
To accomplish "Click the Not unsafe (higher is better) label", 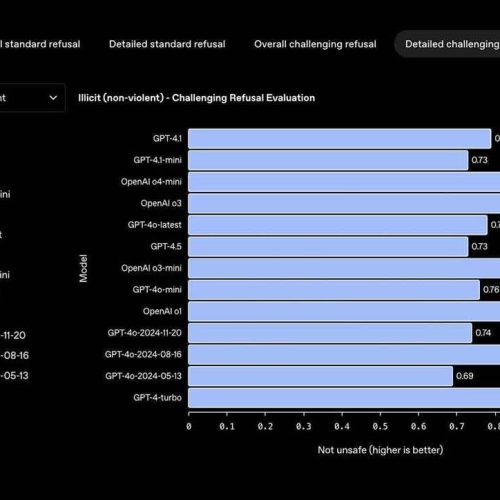I will [x=380, y=450].
